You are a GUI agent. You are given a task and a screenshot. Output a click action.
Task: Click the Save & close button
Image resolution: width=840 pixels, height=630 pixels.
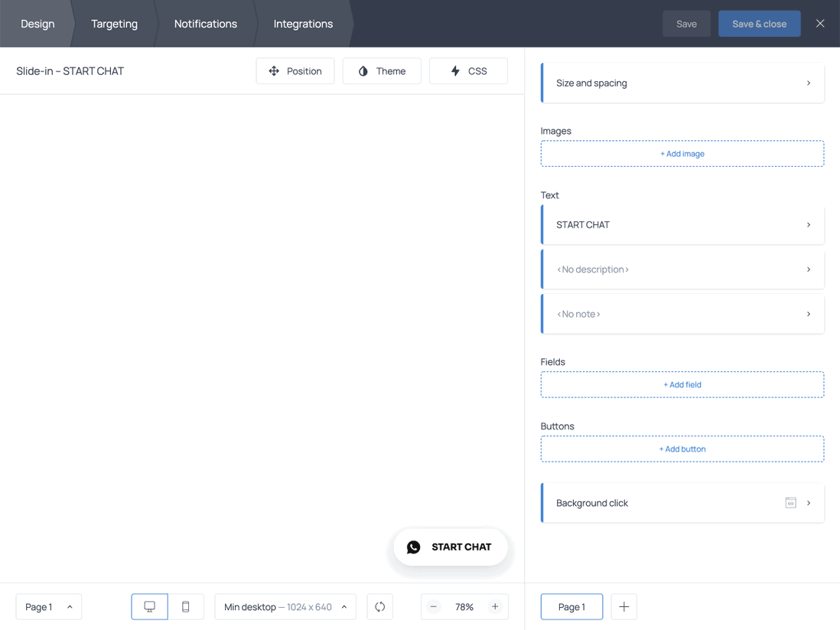[x=759, y=24]
